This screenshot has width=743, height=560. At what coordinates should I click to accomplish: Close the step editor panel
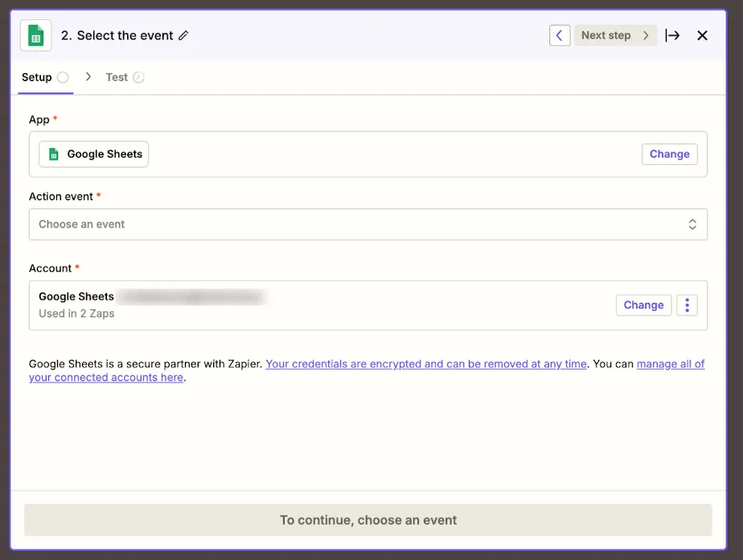pos(702,35)
